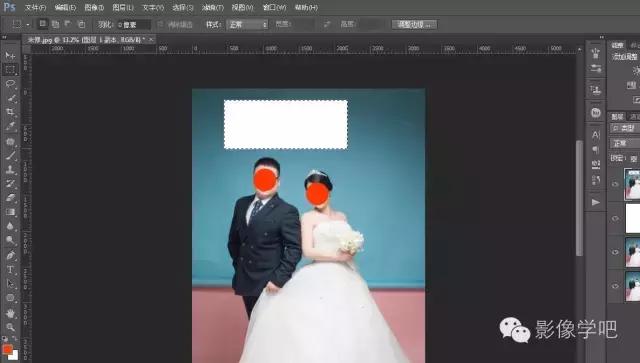Open the Paragraph panel icon
The width and height of the screenshot is (640, 363).
pyautogui.click(x=596, y=149)
